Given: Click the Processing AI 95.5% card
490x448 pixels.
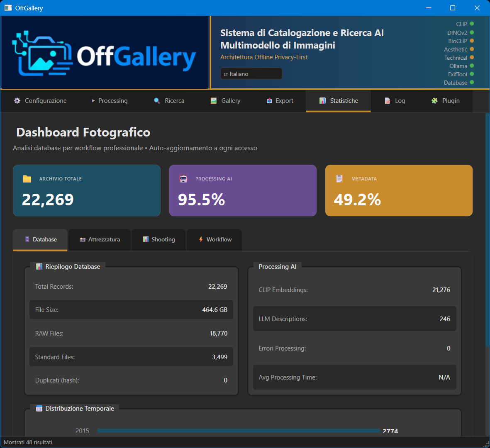Looking at the screenshot, I should 243,190.
